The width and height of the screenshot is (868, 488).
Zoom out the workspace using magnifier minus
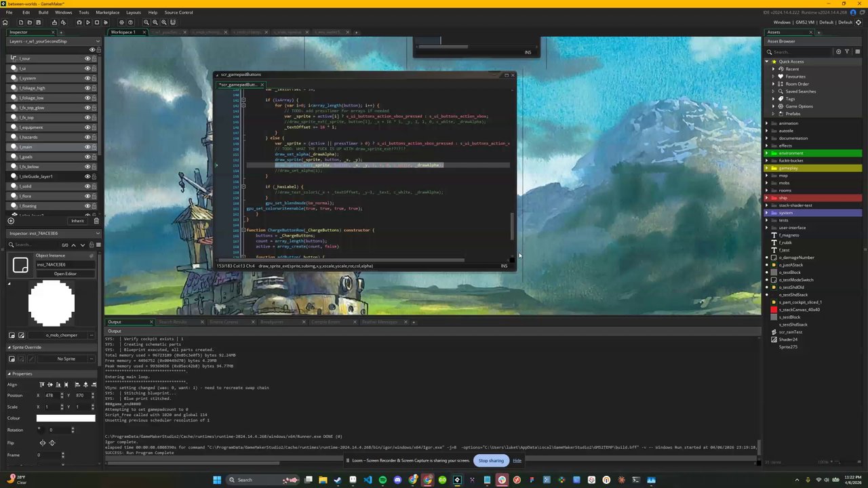coord(146,22)
